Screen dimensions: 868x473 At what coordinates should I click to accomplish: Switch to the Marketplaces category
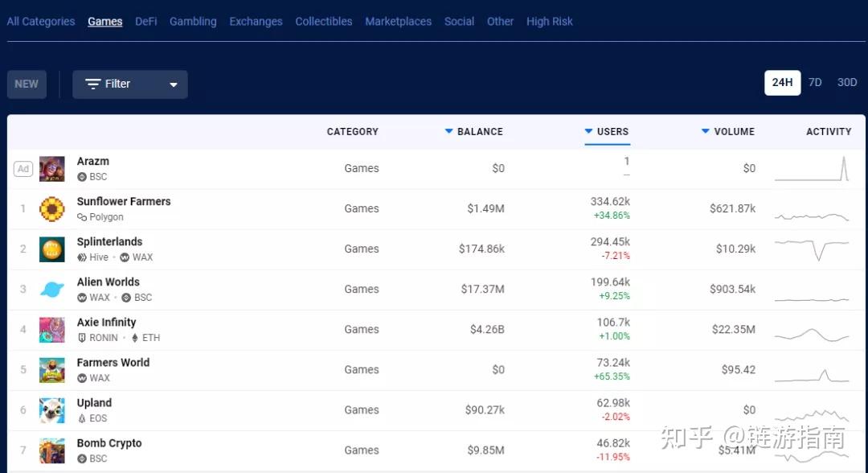coord(398,22)
